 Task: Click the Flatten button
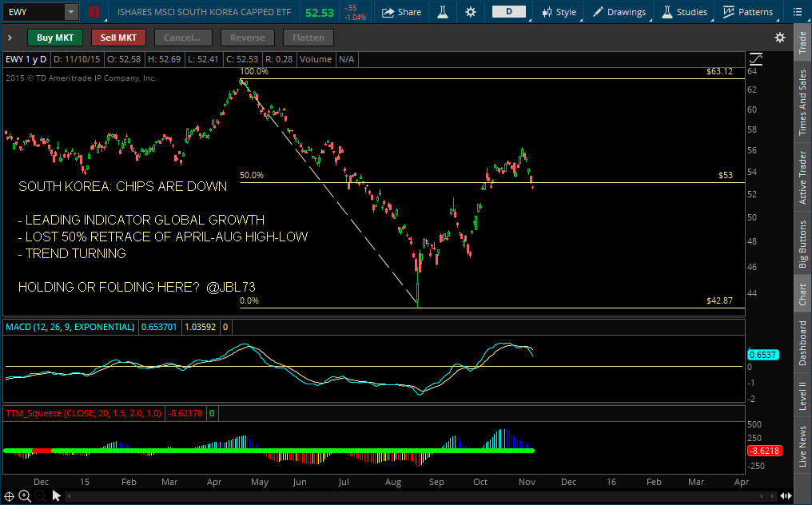click(x=308, y=38)
